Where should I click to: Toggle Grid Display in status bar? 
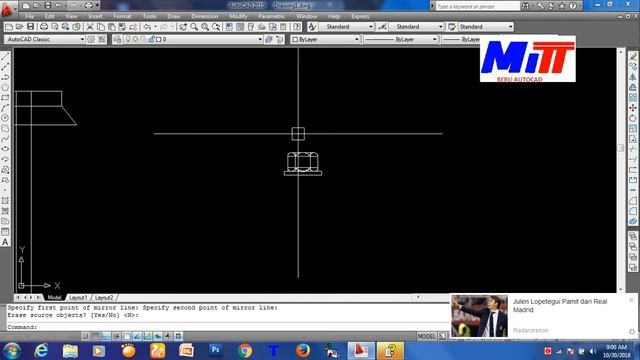point(96,336)
